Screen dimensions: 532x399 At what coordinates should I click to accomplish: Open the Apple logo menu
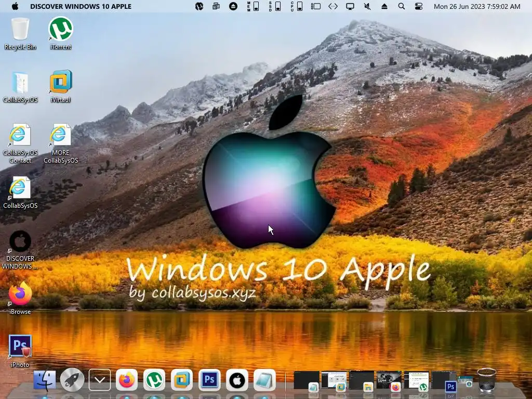click(15, 6)
